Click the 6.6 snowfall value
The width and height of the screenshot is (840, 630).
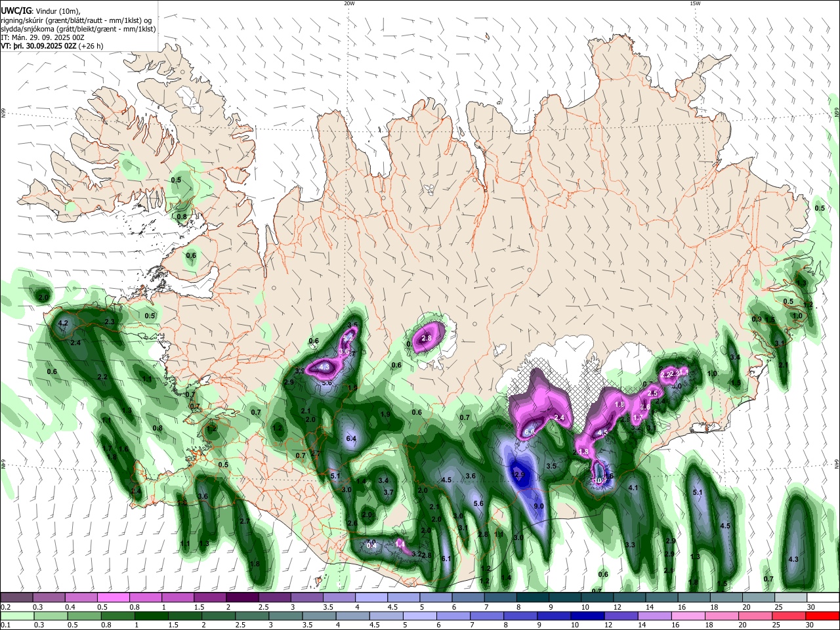tap(530, 431)
